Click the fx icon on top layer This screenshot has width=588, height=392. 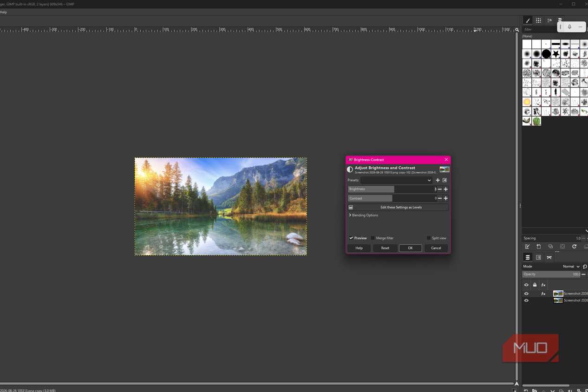point(543,294)
